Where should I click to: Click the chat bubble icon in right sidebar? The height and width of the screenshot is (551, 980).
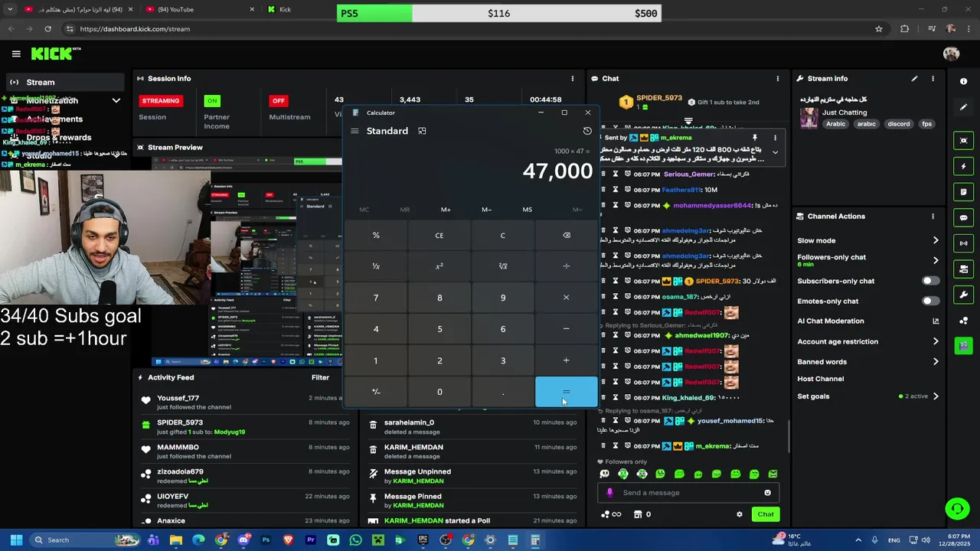click(963, 217)
